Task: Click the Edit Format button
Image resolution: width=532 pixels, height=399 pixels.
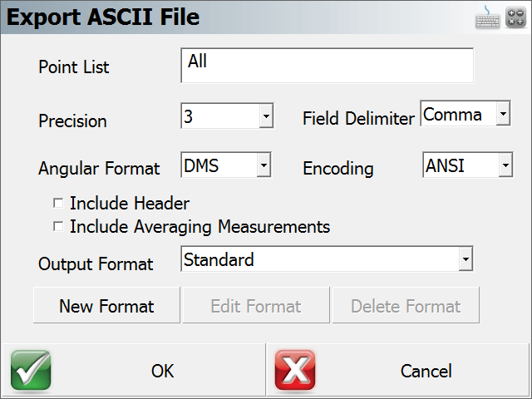Action: tap(256, 305)
